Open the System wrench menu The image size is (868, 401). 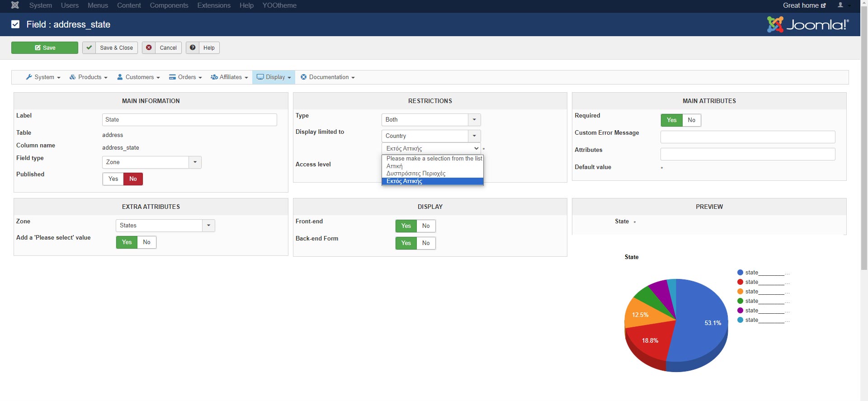point(43,77)
